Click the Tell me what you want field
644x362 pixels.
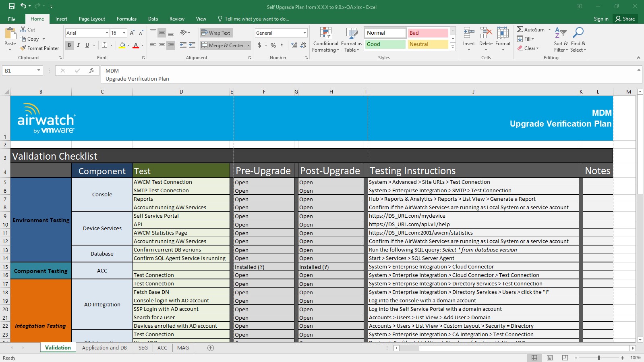(257, 19)
